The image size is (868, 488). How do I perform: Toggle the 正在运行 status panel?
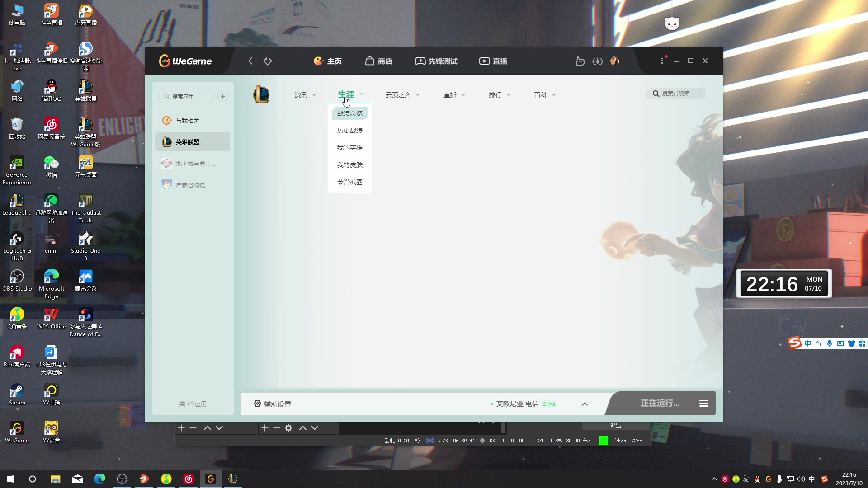(703, 404)
